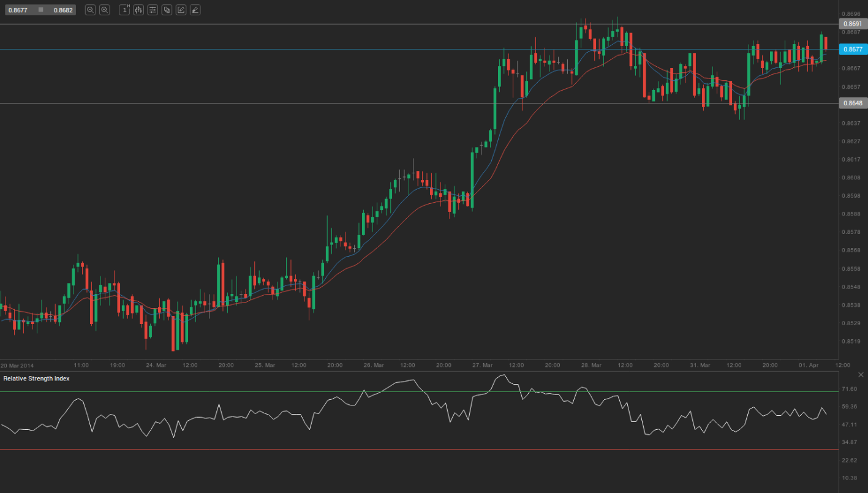Viewport: 868px width, 493px height.
Task: Select the eraser tool icon
Action: [195, 10]
